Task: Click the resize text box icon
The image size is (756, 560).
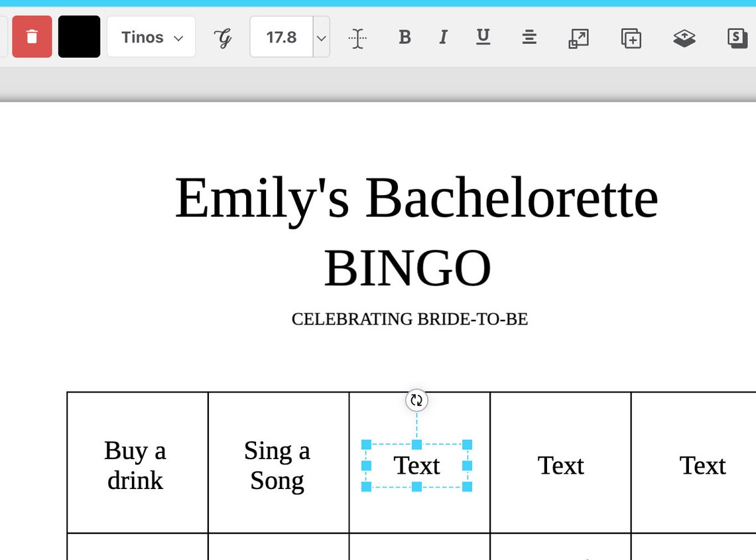Action: (578, 38)
